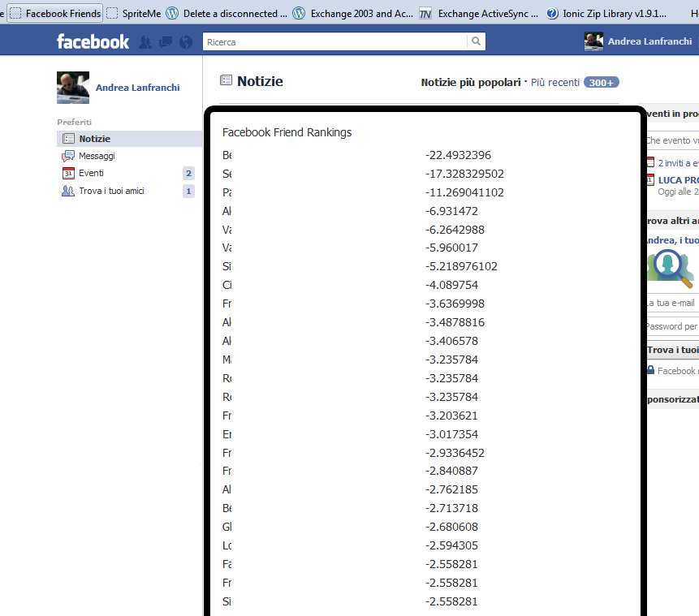This screenshot has width=699, height=616.
Task: Click the search magnifier button
Action: (476, 41)
